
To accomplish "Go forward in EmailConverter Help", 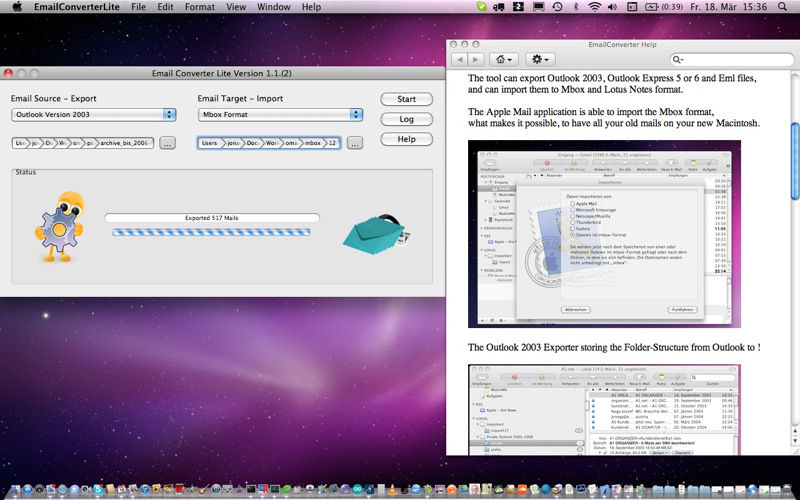I will (476, 60).
